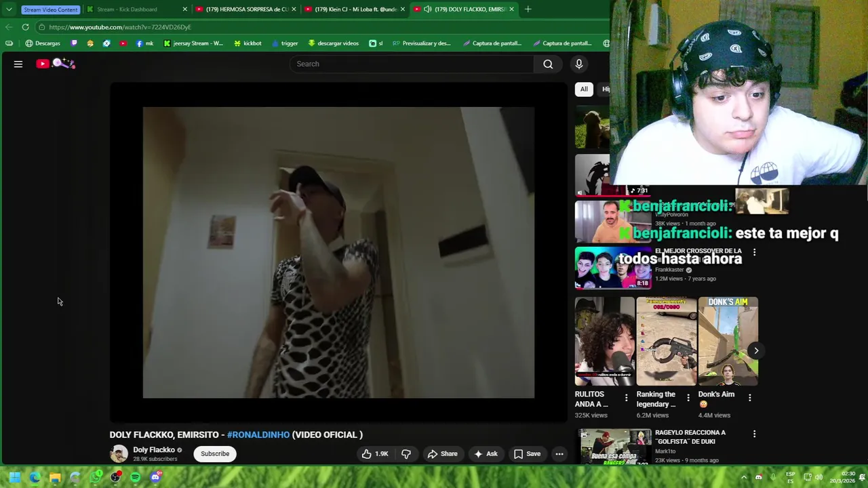Open options for Ranking the legendary short
The image size is (868, 488).
point(688,398)
